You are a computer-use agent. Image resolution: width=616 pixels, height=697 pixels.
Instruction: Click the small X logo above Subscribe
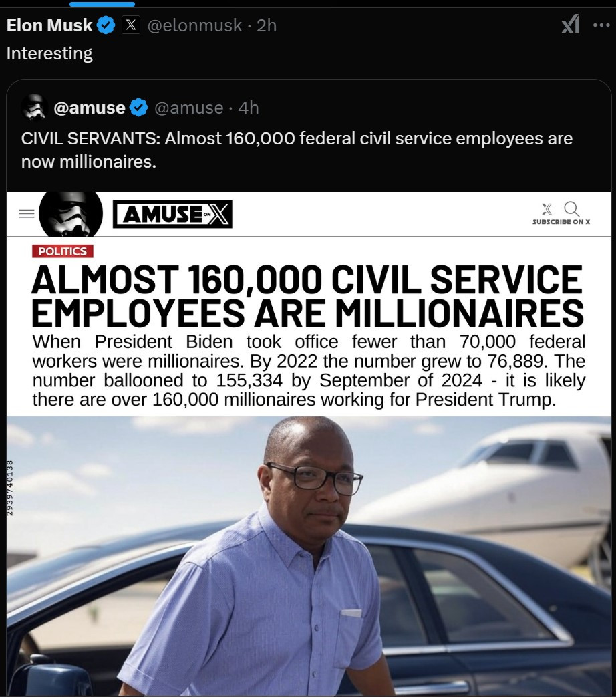coord(547,208)
